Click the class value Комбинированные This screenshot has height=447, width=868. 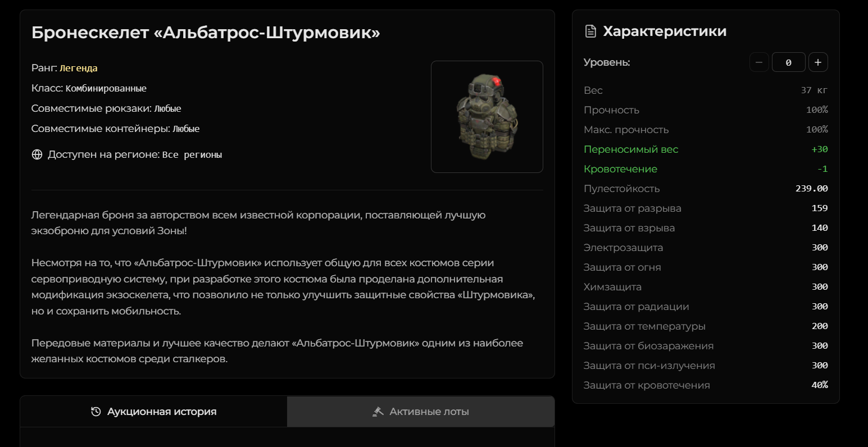pos(106,88)
